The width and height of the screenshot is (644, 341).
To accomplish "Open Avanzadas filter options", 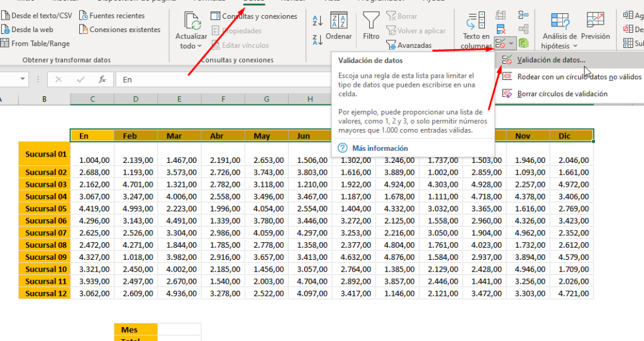I will (x=409, y=45).
